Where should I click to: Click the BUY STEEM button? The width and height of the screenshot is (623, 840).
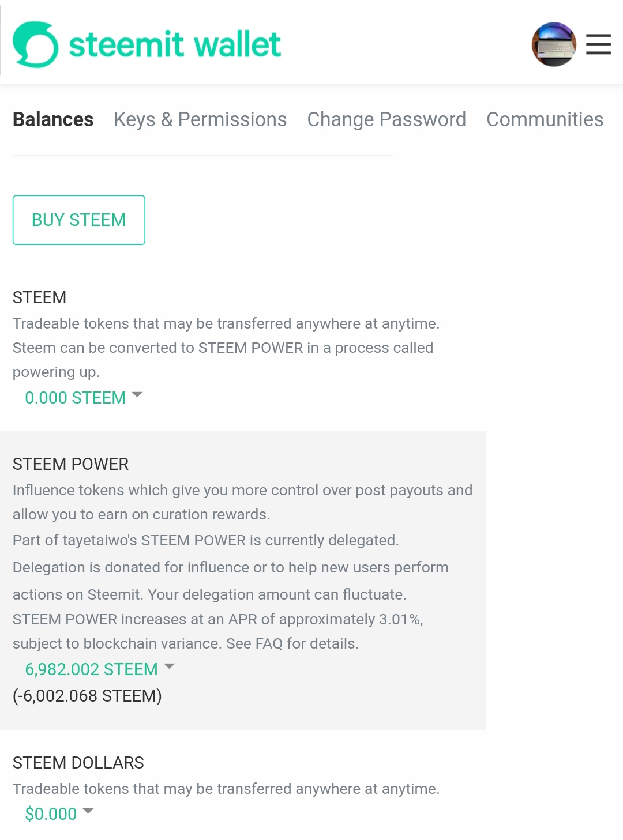click(79, 220)
